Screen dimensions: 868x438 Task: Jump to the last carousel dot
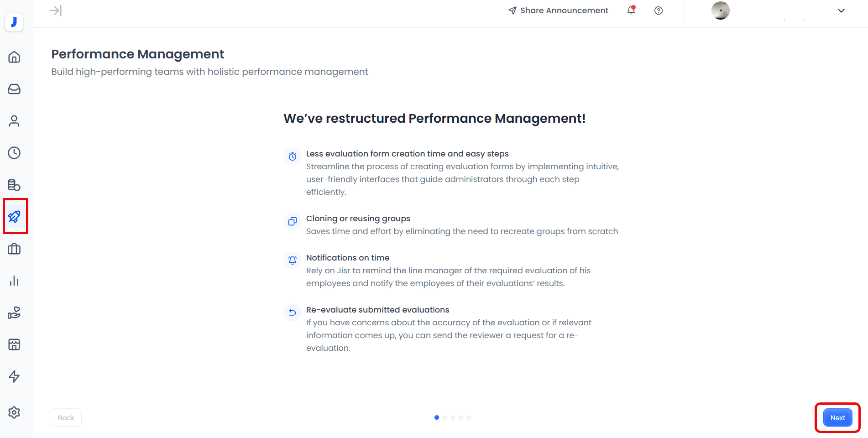[469, 417]
